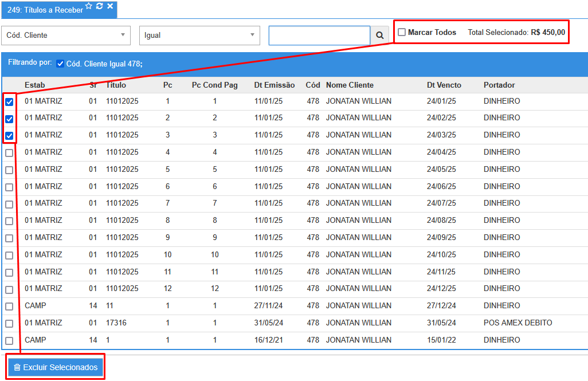Image resolution: width=588 pixels, height=381 pixels.
Task: Click emissão date 16/12/21 cell
Action: coord(268,340)
